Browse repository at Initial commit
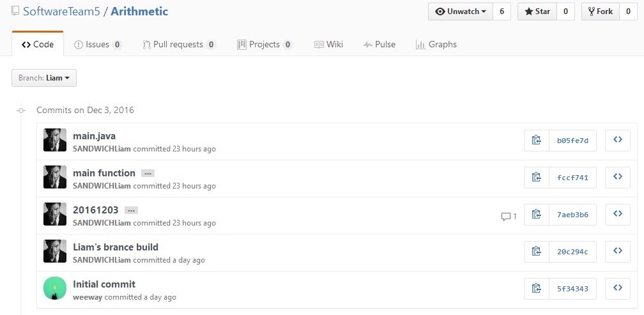The image size is (644, 315). 618,288
